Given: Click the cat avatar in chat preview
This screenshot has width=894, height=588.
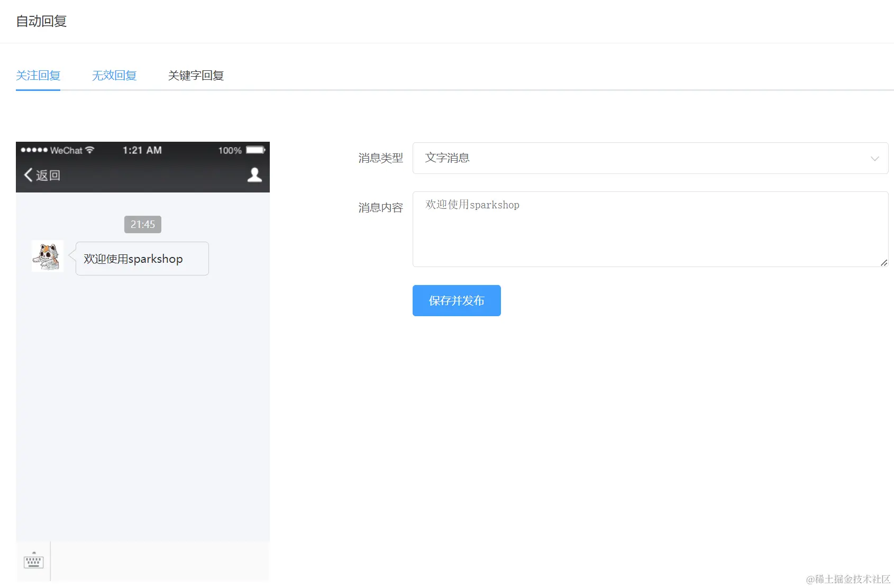Looking at the screenshot, I should click(x=48, y=256).
